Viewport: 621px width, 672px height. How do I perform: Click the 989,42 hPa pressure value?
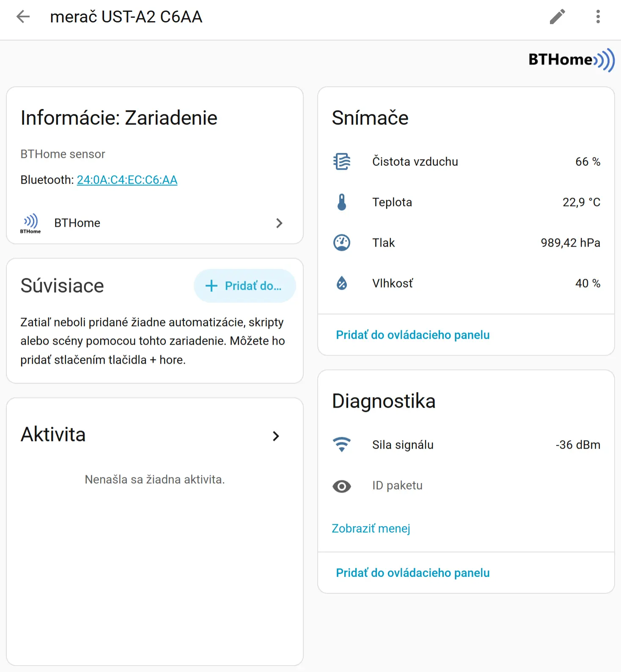click(x=570, y=243)
